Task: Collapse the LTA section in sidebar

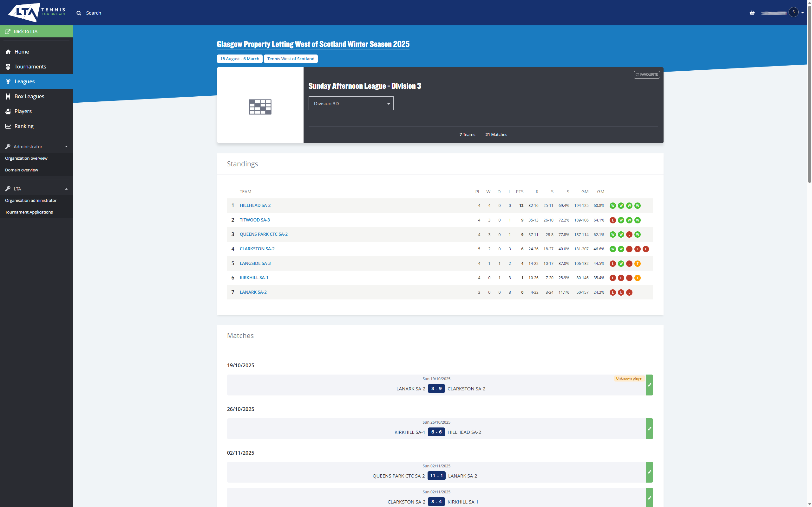Action: pos(66,189)
